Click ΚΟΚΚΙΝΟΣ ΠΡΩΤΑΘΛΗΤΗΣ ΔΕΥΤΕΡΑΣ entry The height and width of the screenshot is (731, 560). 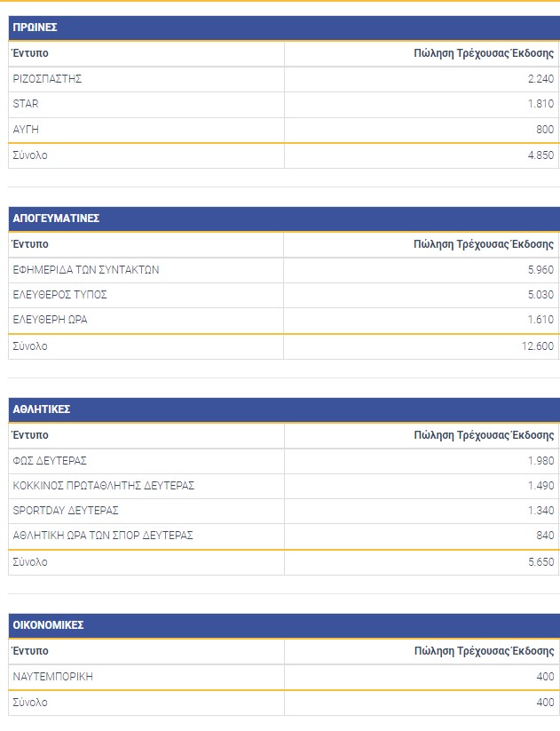(104, 486)
